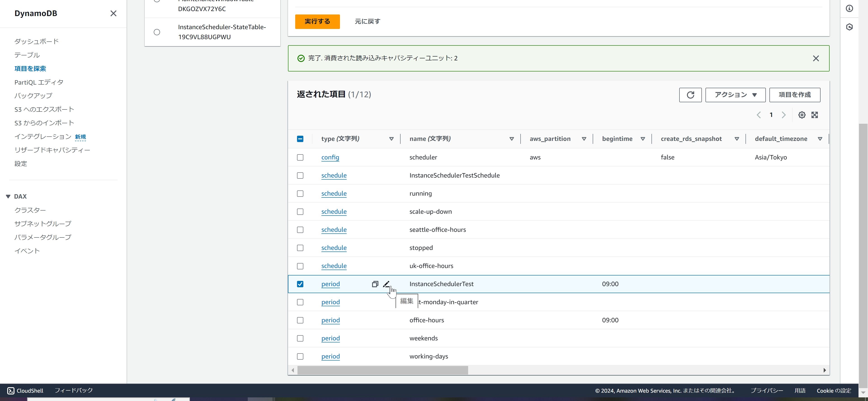Select the InstanceScheduler-StateTable radio button
This screenshot has height=401, width=868.
point(157,32)
